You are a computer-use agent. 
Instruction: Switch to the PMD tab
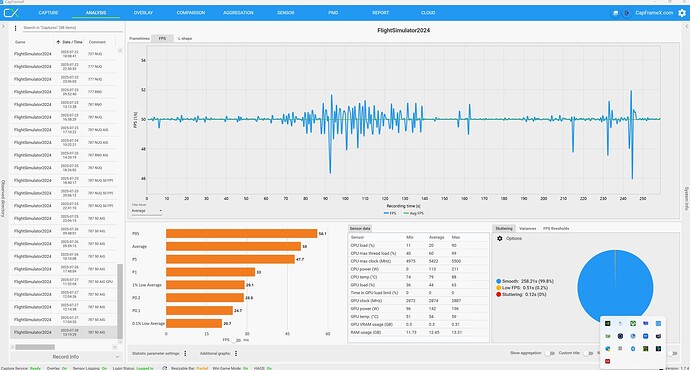click(x=333, y=13)
